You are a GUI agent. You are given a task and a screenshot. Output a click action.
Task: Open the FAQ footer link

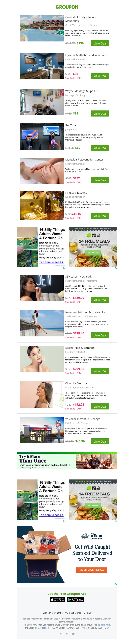[x=66, y=613]
